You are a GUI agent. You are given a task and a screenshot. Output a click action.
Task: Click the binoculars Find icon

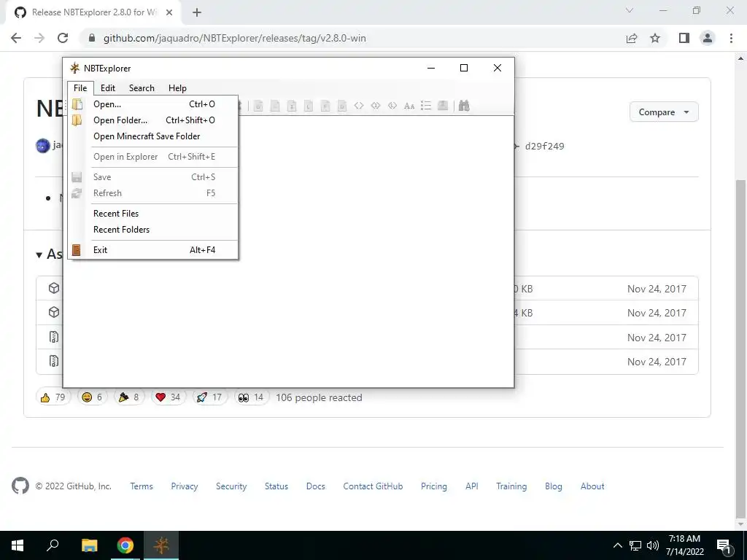[464, 106]
